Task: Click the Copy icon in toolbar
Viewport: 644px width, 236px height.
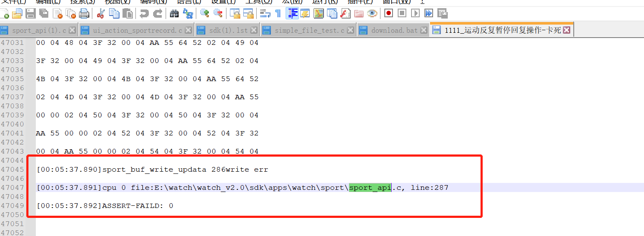Action: [x=114, y=14]
